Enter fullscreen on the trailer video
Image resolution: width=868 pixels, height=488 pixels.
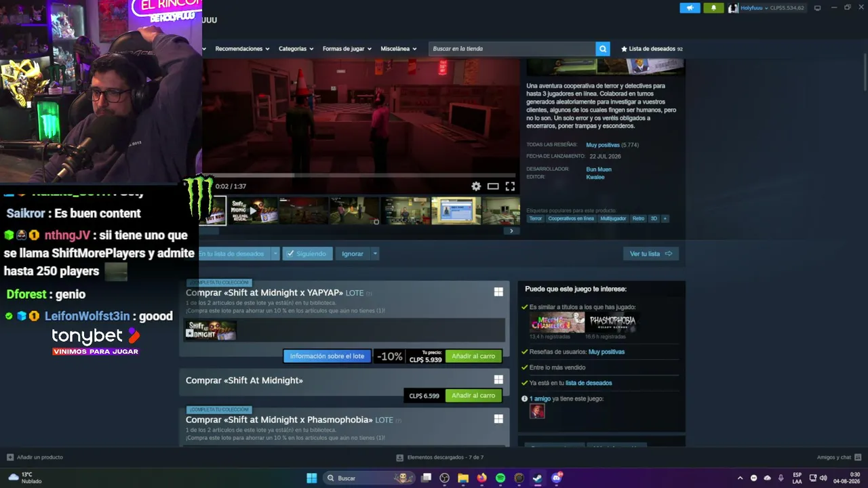510,186
